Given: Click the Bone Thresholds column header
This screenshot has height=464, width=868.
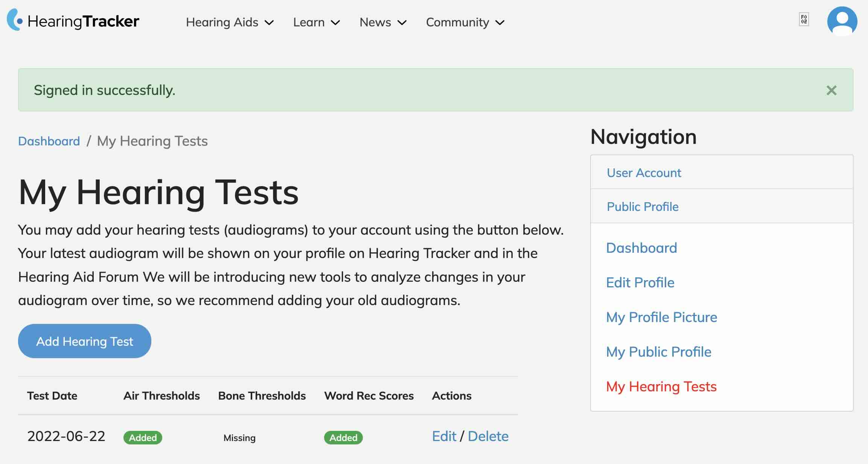Looking at the screenshot, I should (x=262, y=395).
